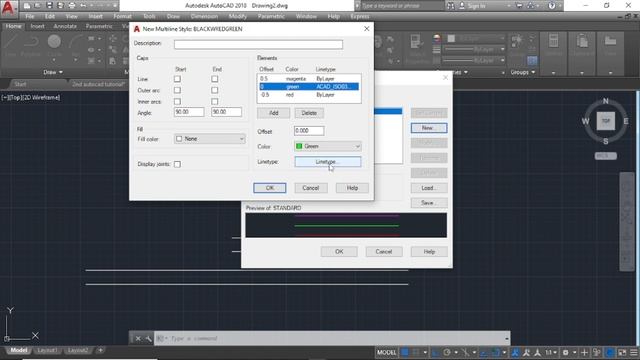
Task: Switch to the Start drawing tab
Action: pos(20,84)
